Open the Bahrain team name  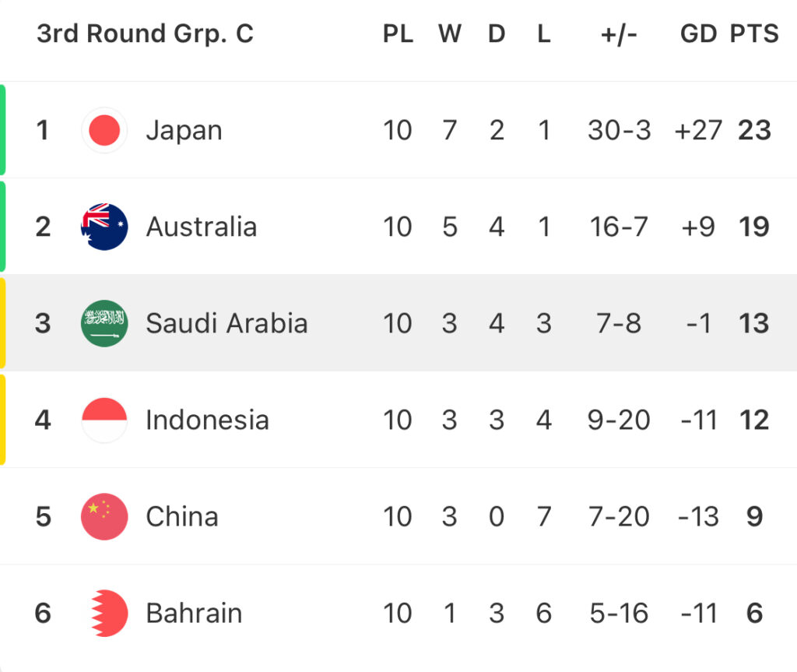pos(194,614)
